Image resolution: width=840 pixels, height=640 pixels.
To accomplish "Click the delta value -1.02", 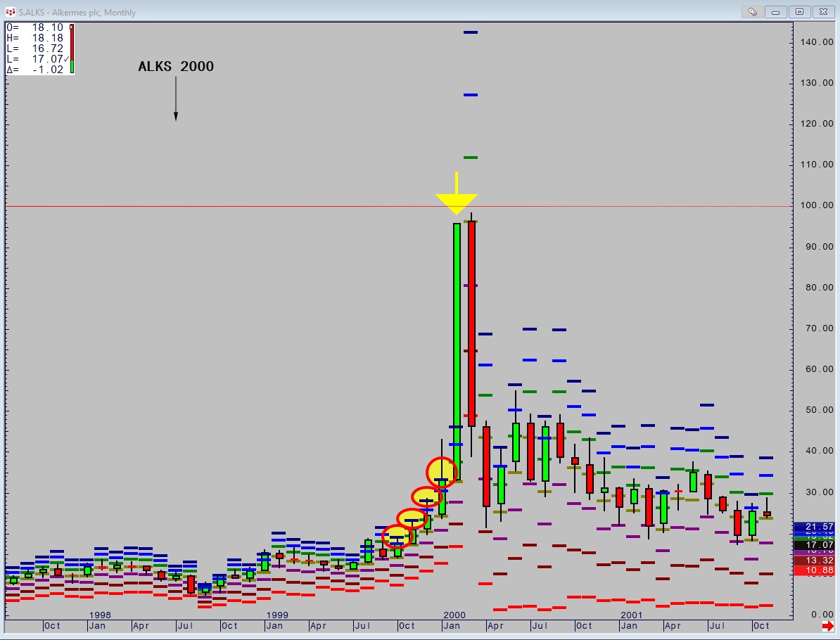I will (47, 70).
